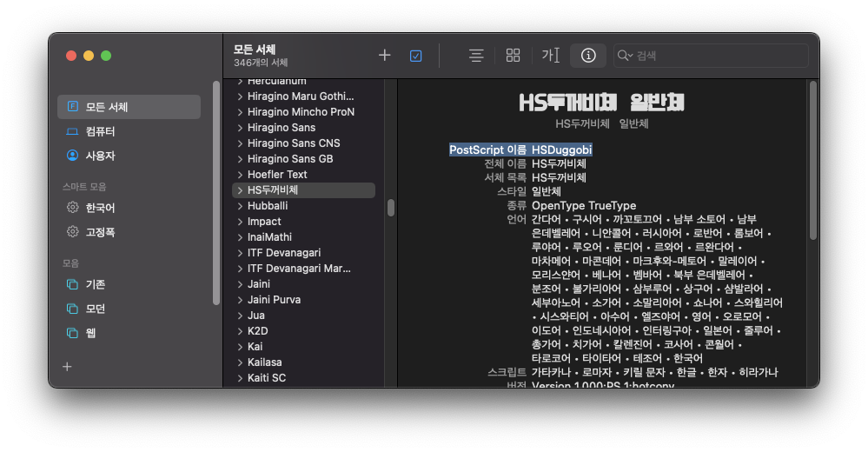Click the info panel scrollbar

tap(812, 161)
